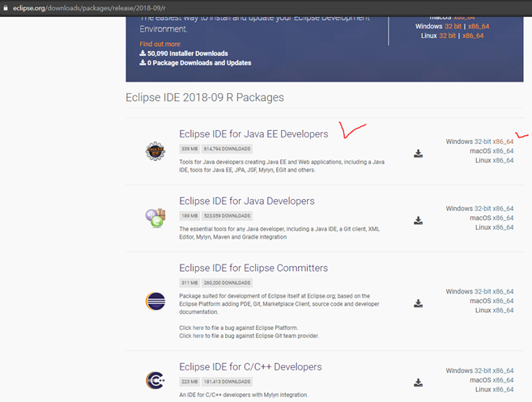Viewport: 532px width, 402px height.
Task: Click the eclipse.org URL in the address bar
Action: pyautogui.click(x=89, y=8)
